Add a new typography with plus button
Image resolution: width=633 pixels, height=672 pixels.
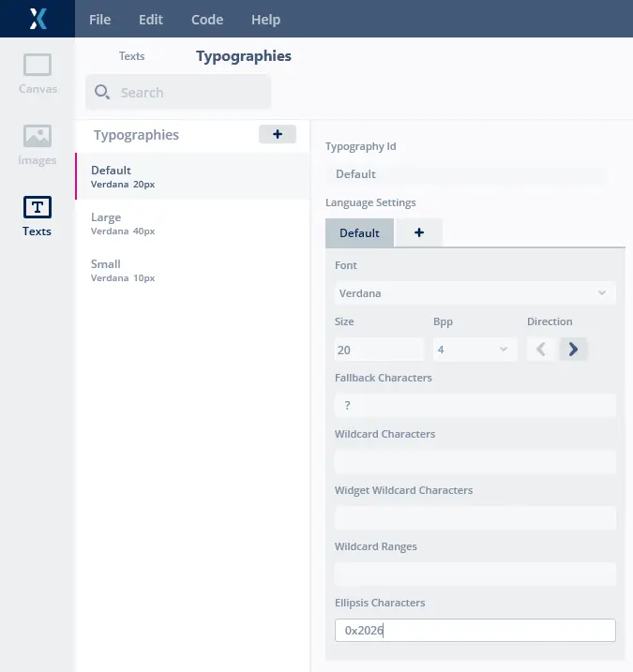(x=278, y=134)
